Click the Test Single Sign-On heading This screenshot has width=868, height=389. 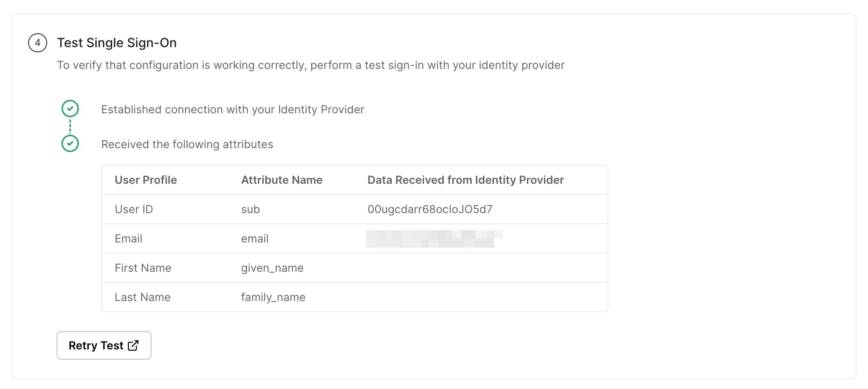(x=117, y=43)
